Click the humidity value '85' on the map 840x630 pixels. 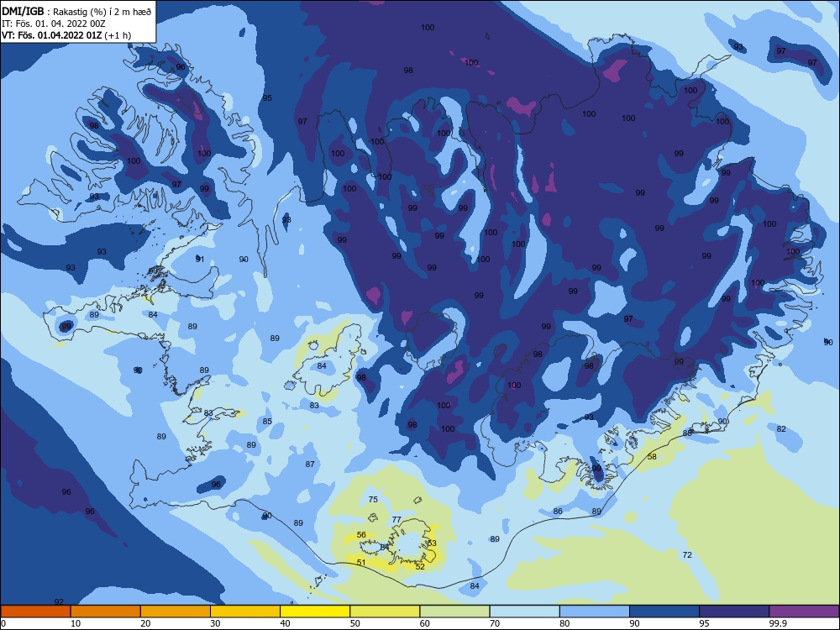(x=267, y=421)
